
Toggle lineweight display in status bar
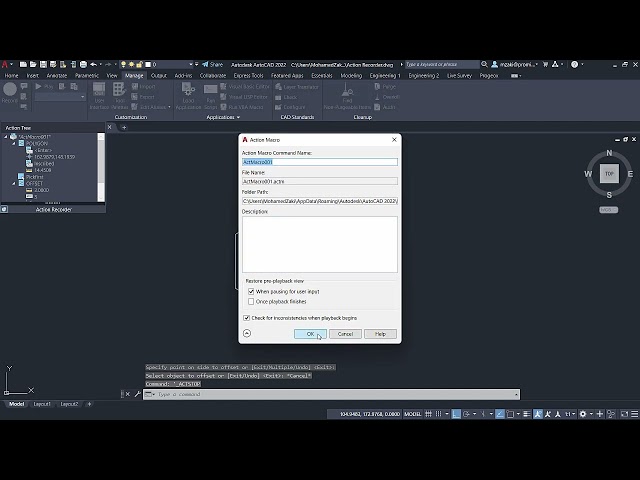pos(527,414)
